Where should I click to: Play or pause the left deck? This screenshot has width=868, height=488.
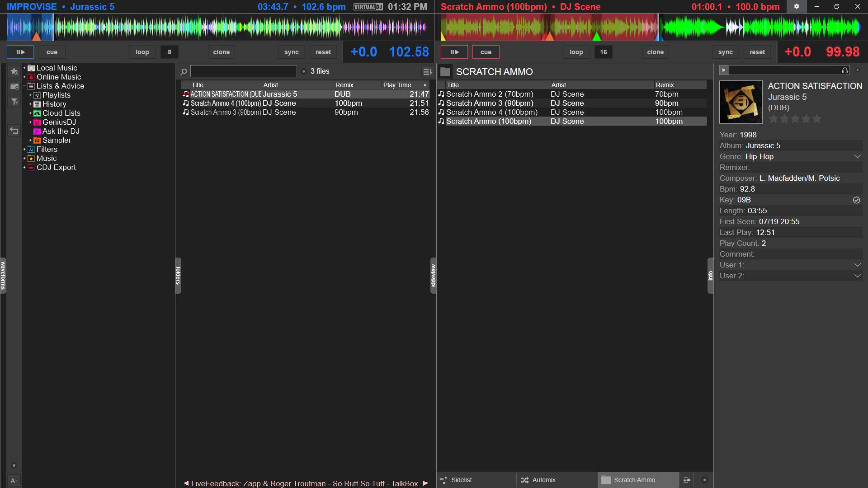[20, 52]
